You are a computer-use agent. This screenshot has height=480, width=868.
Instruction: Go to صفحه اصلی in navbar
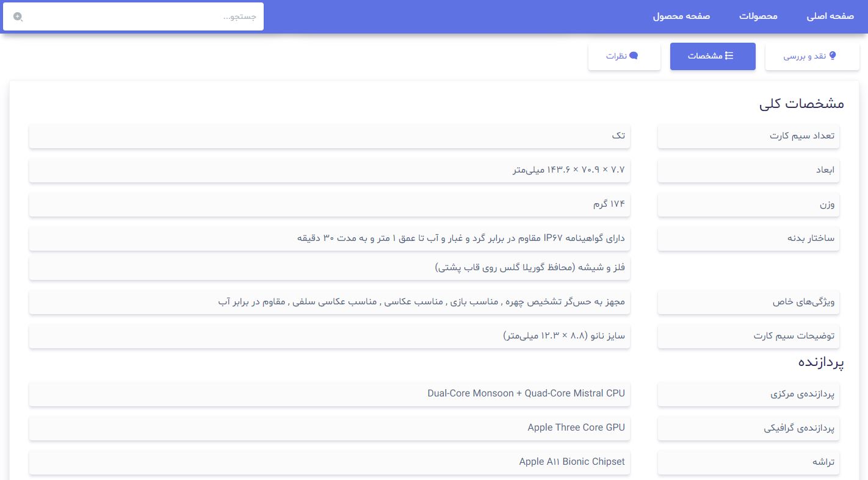tap(830, 16)
